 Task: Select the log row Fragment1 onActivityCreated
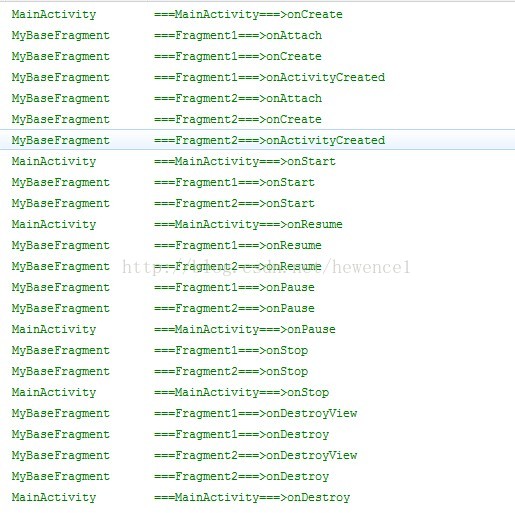click(x=257, y=77)
